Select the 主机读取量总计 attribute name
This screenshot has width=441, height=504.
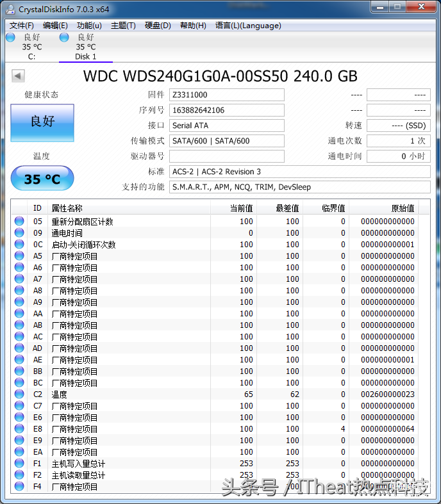point(78,475)
